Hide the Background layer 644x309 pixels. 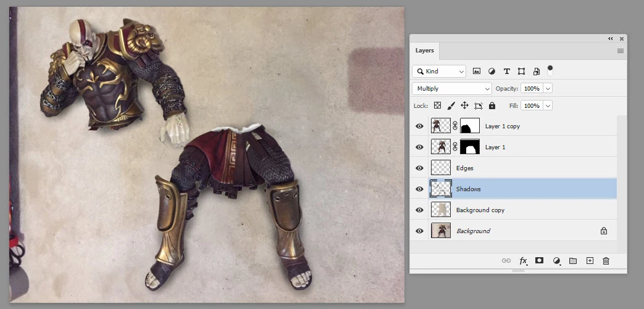[x=419, y=231]
